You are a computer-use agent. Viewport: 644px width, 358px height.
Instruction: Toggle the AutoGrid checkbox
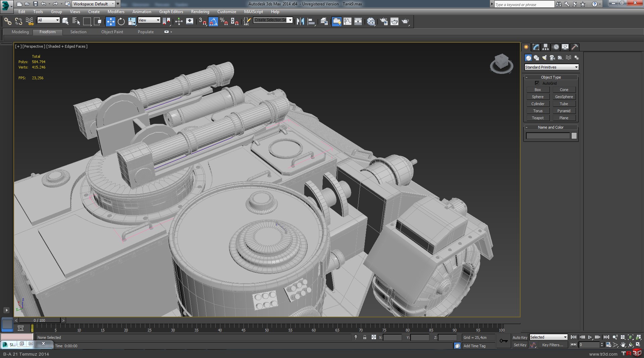click(537, 83)
